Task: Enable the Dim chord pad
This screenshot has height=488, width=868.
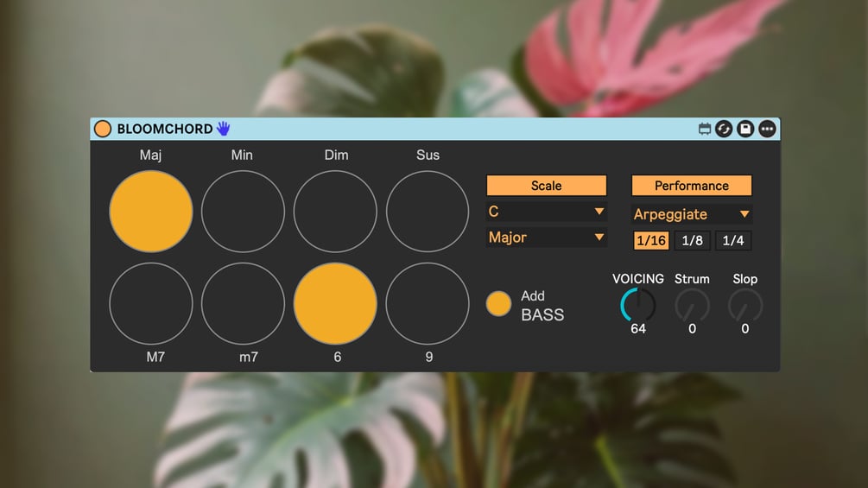Action: click(335, 212)
